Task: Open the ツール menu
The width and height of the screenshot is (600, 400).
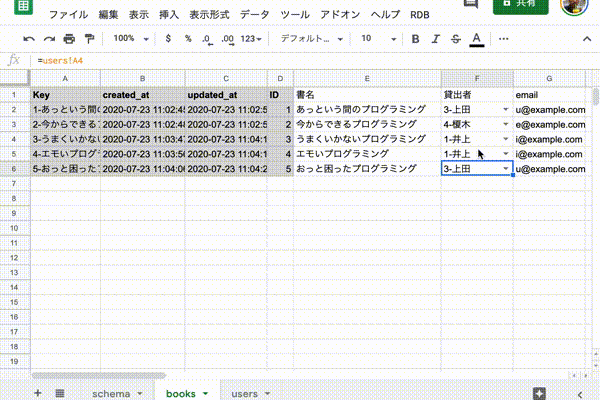Action: (x=295, y=15)
